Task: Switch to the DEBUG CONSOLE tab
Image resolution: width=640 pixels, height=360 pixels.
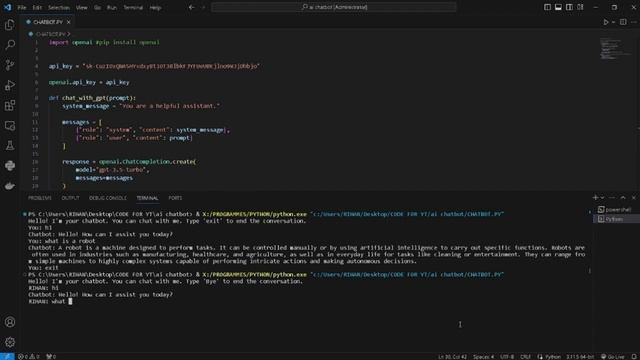Action: coord(108,198)
